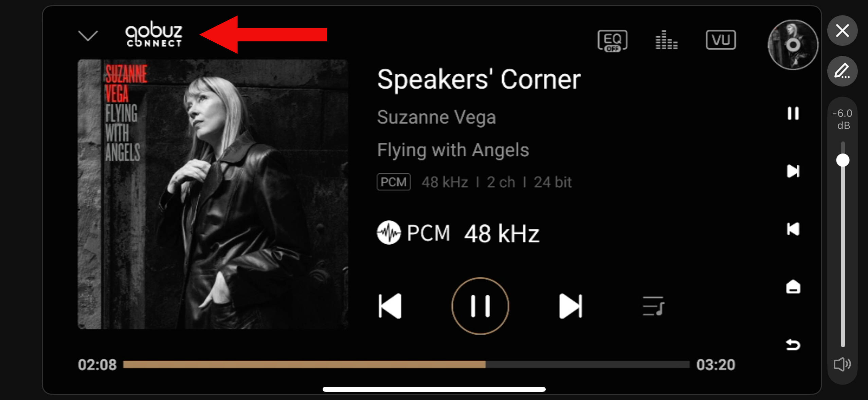The height and width of the screenshot is (400, 868).
Task: Click the Suzanne Vega album cover
Action: 213,194
